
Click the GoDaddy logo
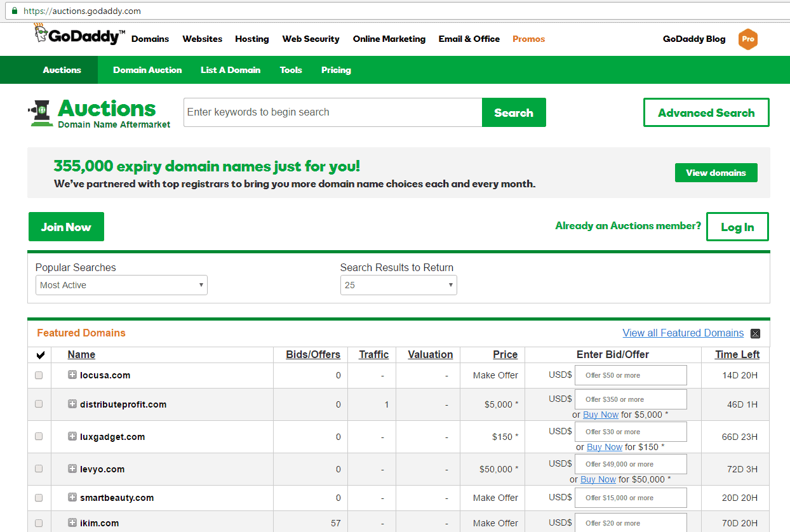79,35
